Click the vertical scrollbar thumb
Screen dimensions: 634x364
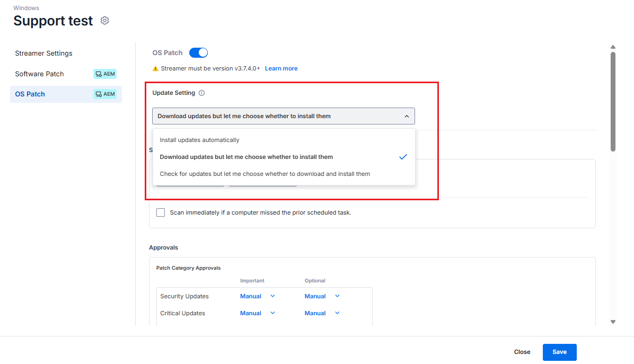tap(613, 101)
